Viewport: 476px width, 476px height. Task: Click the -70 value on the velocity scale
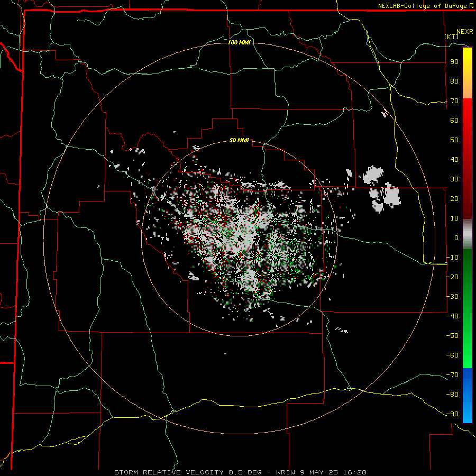pos(452,375)
